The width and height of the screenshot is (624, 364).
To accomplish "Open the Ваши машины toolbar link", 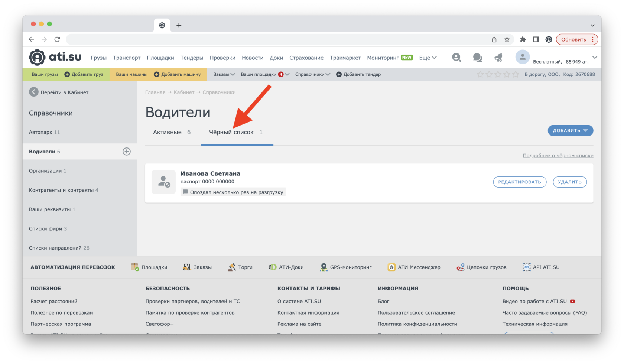I will [131, 74].
